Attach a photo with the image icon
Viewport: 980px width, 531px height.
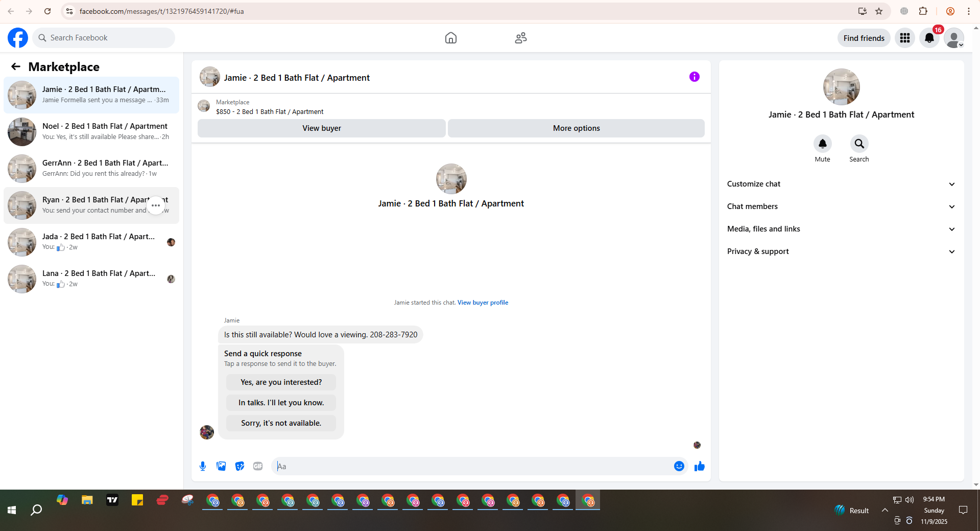221,466
